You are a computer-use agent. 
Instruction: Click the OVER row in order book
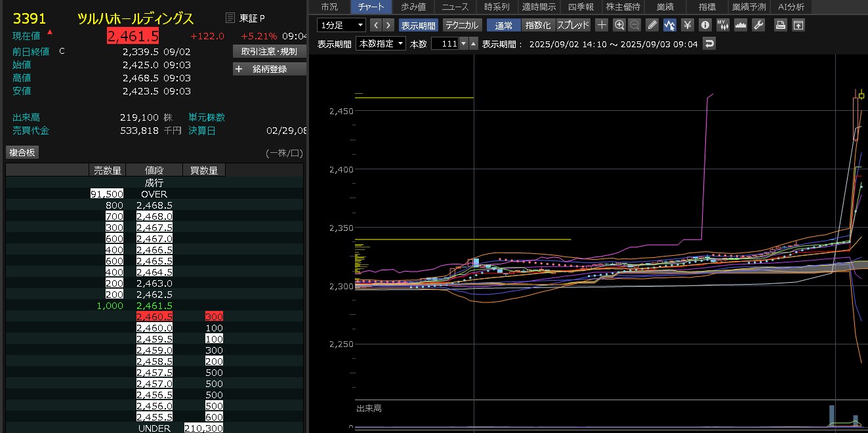click(x=154, y=194)
